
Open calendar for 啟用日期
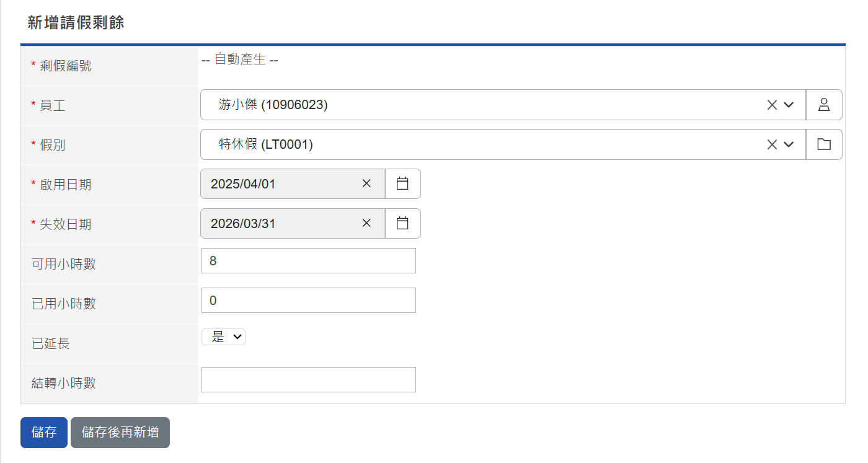(x=402, y=183)
